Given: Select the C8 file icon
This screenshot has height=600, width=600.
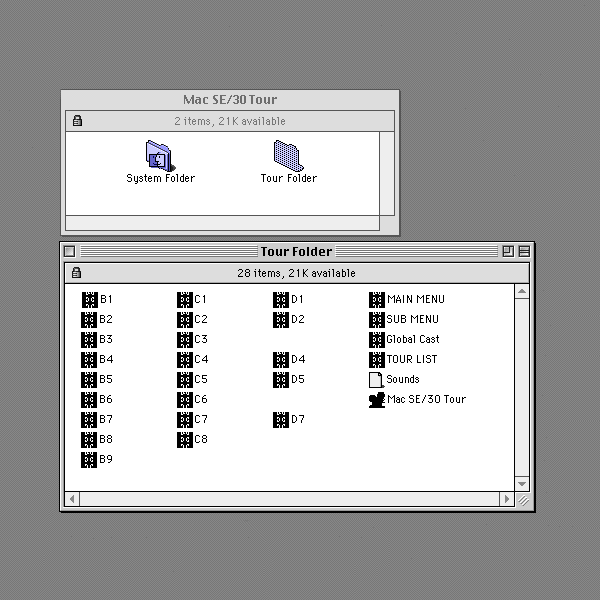Looking at the screenshot, I should 185,439.
